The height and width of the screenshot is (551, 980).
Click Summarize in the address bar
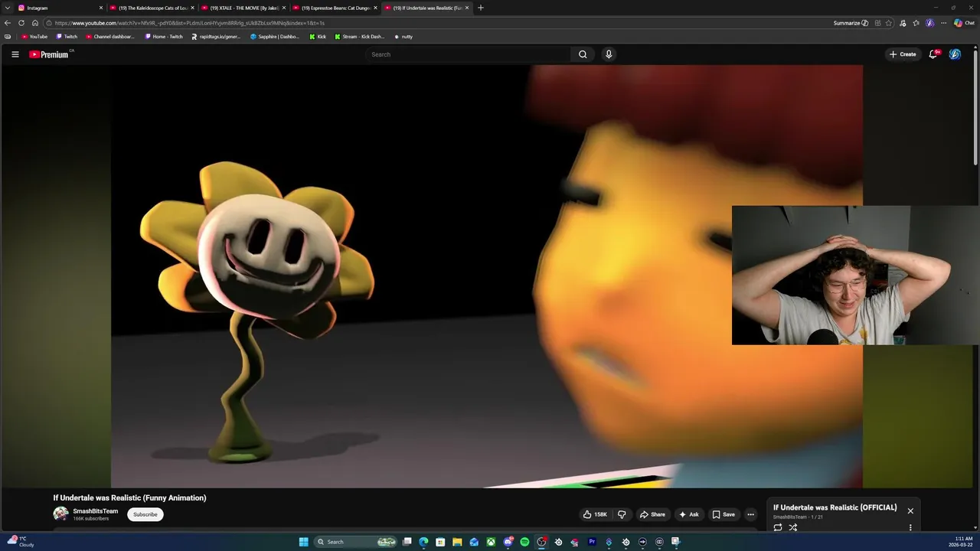click(x=851, y=23)
